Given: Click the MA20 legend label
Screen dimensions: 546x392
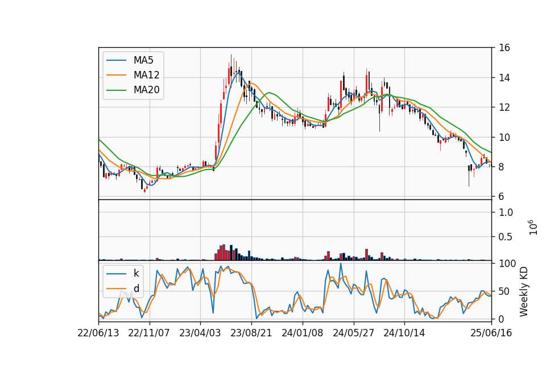Looking at the screenshot, I should [x=146, y=90].
